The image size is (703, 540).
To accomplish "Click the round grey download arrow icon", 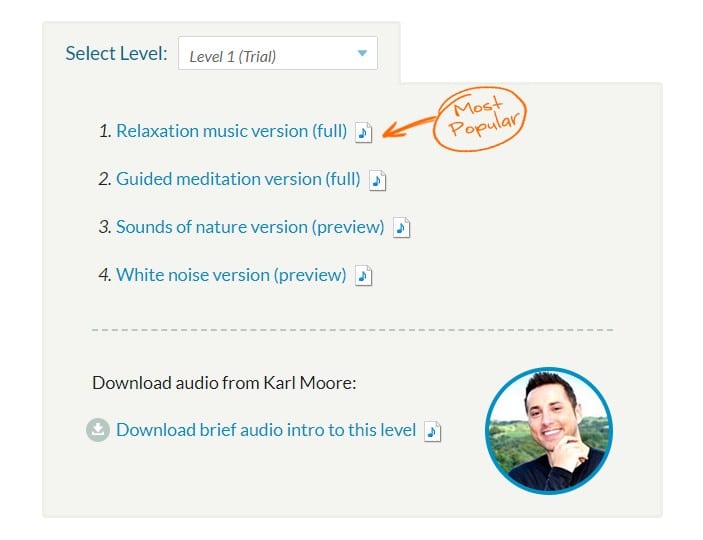I will [98, 430].
